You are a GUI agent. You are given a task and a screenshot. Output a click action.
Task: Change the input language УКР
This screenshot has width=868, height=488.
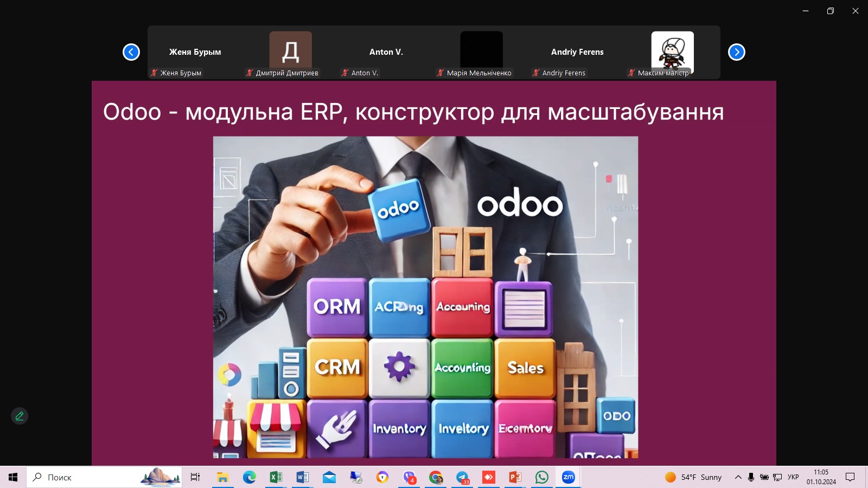pyautogui.click(x=793, y=477)
